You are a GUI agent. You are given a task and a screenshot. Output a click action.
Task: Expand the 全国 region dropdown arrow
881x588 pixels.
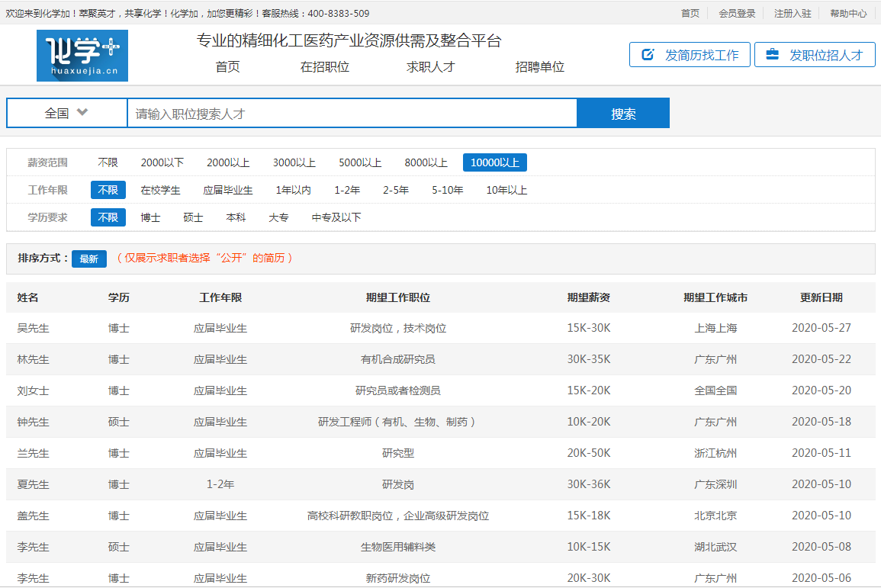point(82,113)
